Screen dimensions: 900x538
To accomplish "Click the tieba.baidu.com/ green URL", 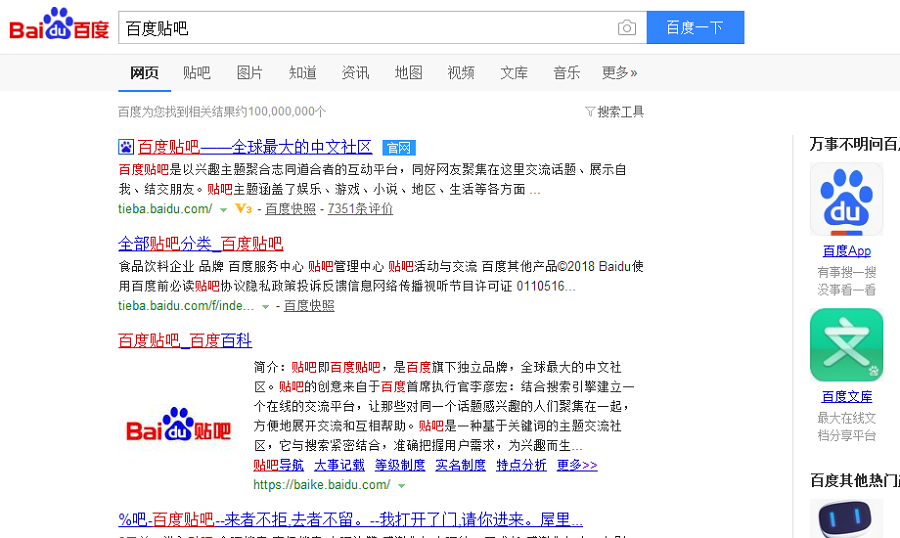I will pos(165,209).
